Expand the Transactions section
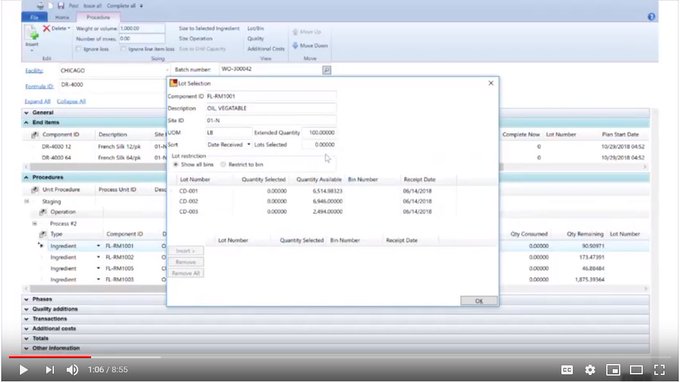 point(26,319)
